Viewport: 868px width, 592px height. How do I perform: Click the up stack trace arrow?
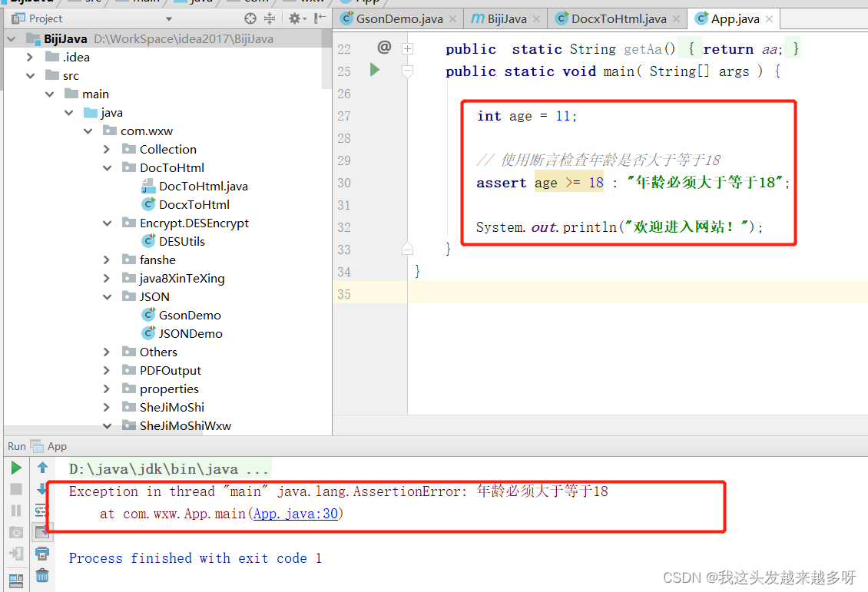pyautogui.click(x=42, y=468)
